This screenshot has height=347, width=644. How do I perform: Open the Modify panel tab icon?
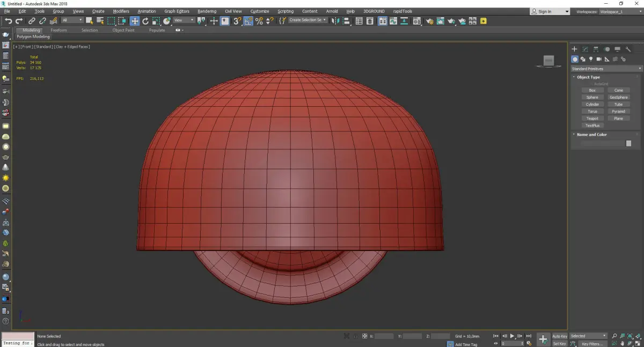(x=585, y=49)
